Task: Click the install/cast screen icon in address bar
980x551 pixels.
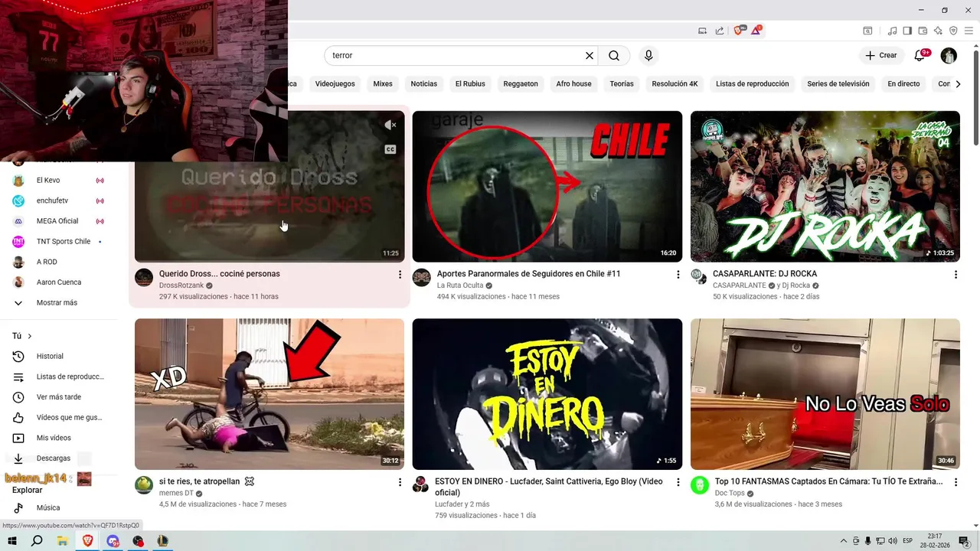Action: [703, 31]
